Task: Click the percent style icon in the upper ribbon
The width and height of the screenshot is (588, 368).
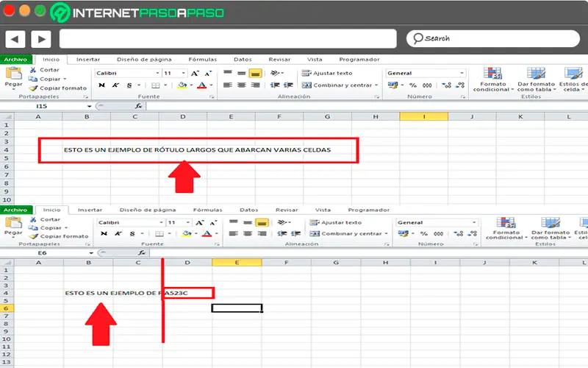Action: click(x=413, y=85)
